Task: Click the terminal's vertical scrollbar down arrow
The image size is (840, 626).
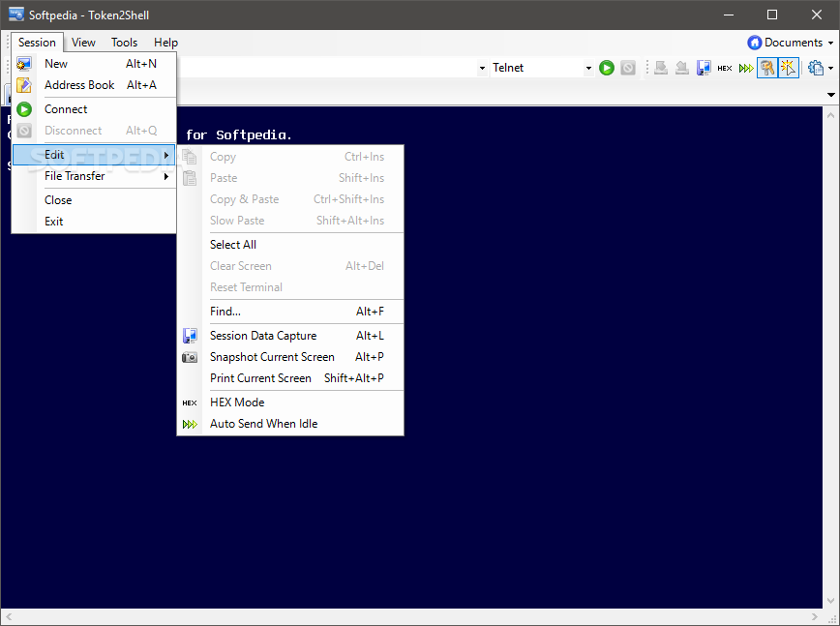Action: point(831,601)
